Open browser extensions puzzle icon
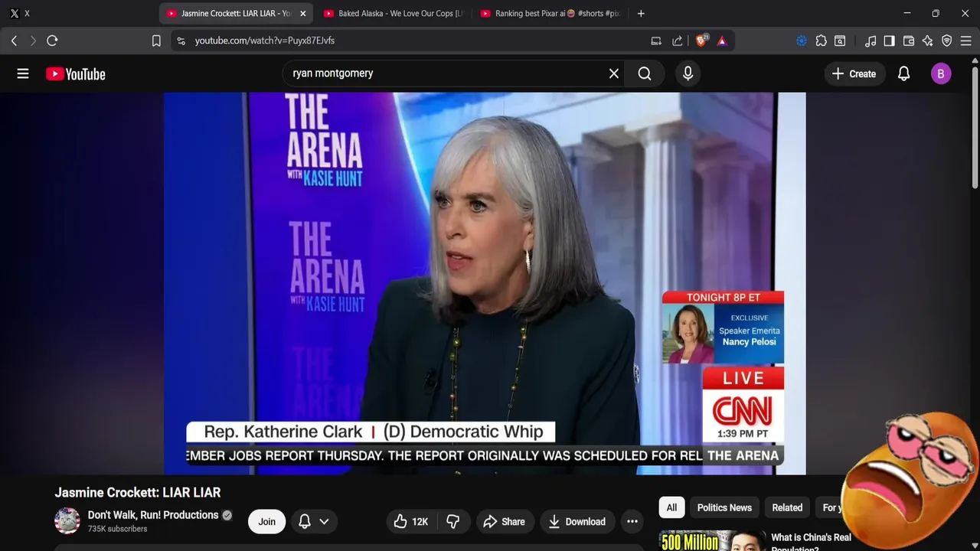This screenshot has height=551, width=980. click(x=822, y=41)
